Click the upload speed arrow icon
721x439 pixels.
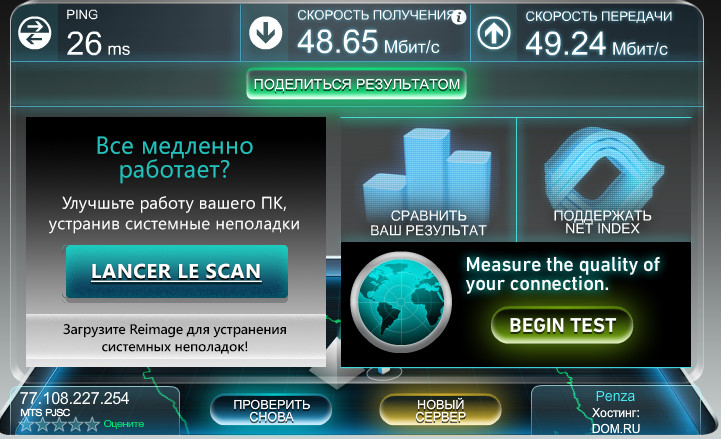click(x=494, y=33)
